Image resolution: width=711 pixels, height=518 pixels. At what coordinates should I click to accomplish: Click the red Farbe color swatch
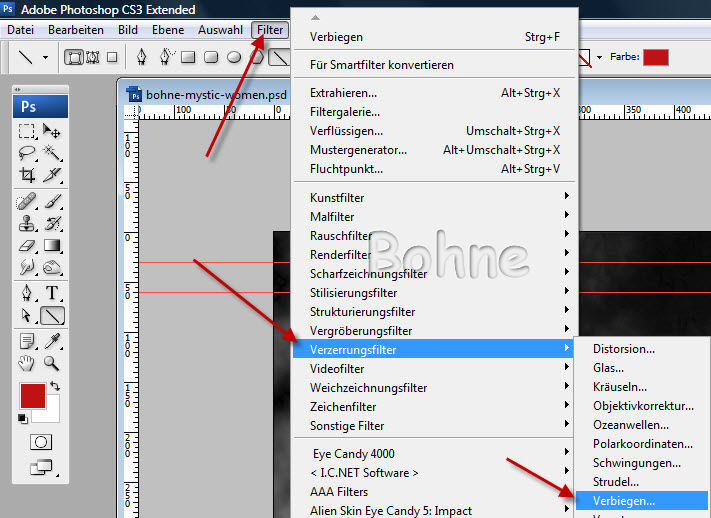pos(656,57)
